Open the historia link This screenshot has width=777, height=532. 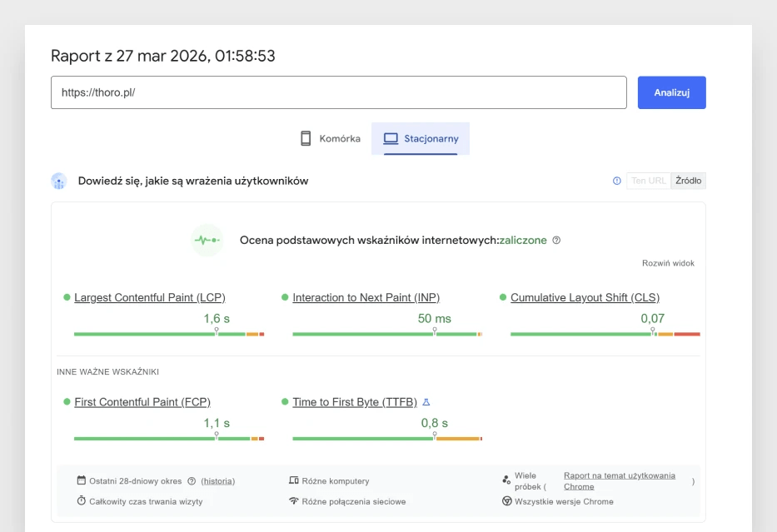tap(218, 480)
